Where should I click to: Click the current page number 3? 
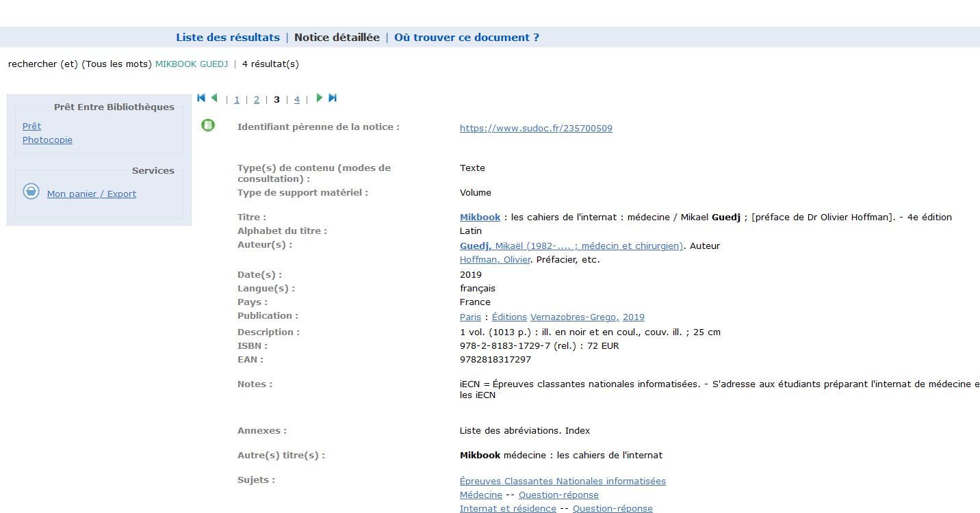(x=276, y=100)
